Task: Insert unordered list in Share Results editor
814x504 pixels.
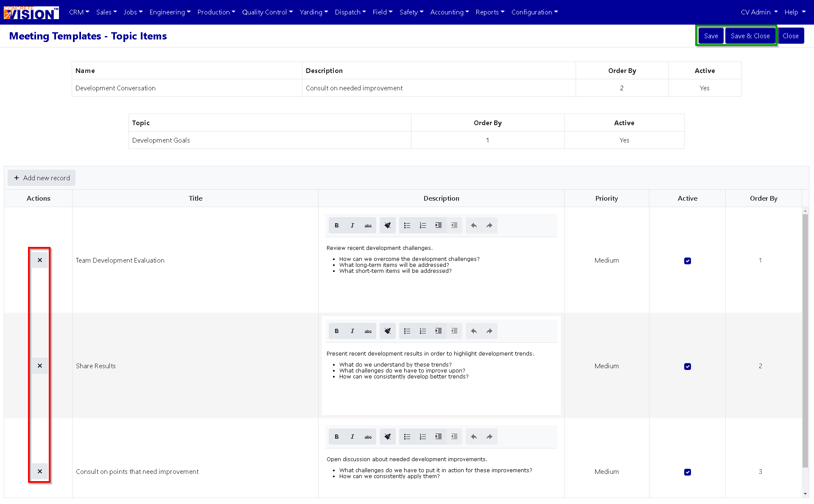Action: 407,331
